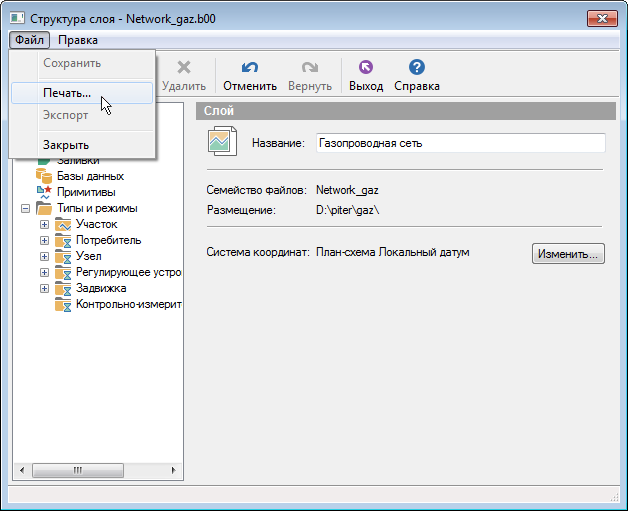628x511 pixels.
Task: Close the Структура слоя window
Action: 602,18
